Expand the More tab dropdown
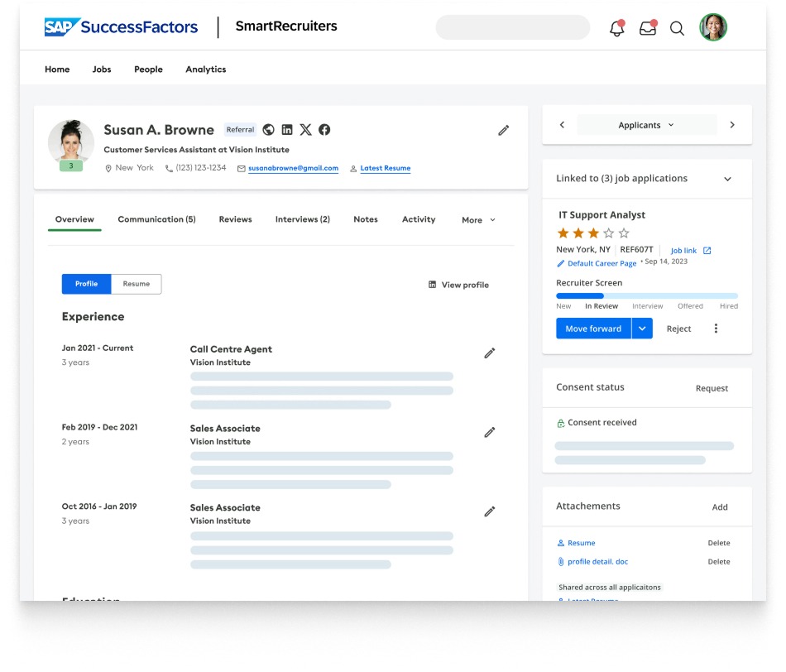This screenshot has height=672, width=786. (x=477, y=220)
